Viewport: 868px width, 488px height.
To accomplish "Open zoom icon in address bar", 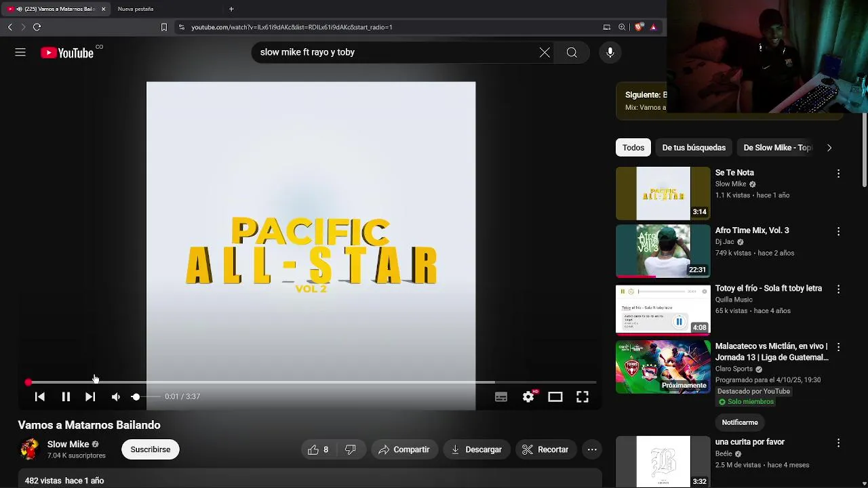I will [x=622, y=27].
